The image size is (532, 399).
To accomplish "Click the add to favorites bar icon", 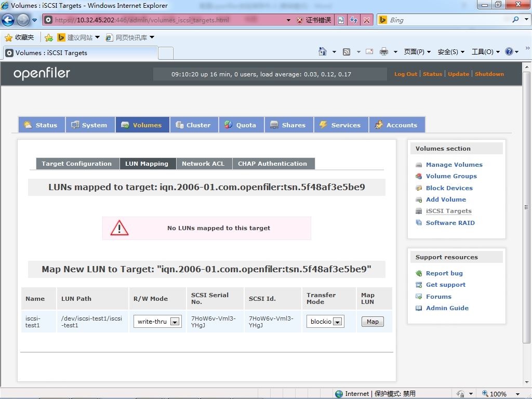I will pos(49,37).
